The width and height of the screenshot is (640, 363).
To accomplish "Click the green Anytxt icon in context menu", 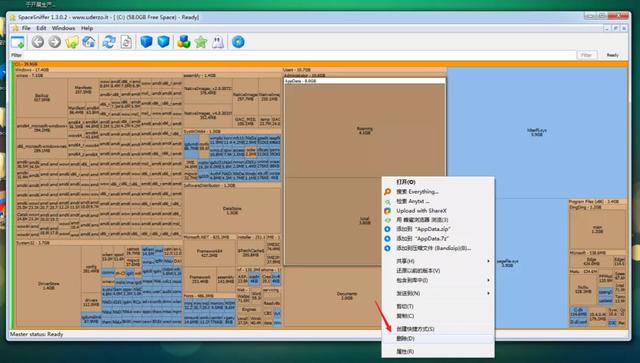I will tap(387, 201).
